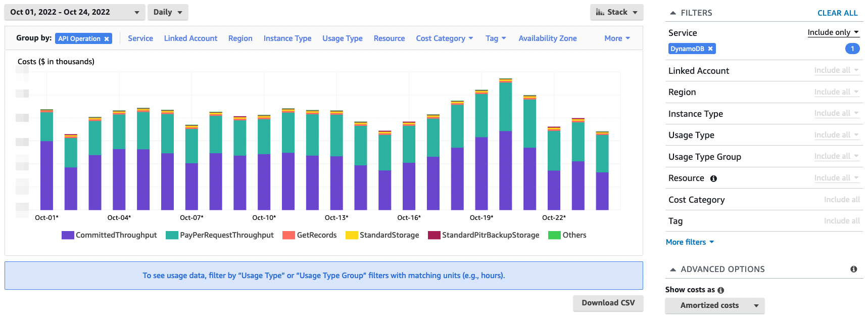Click the Show costs as info icon
868x316 pixels.
pos(720,290)
